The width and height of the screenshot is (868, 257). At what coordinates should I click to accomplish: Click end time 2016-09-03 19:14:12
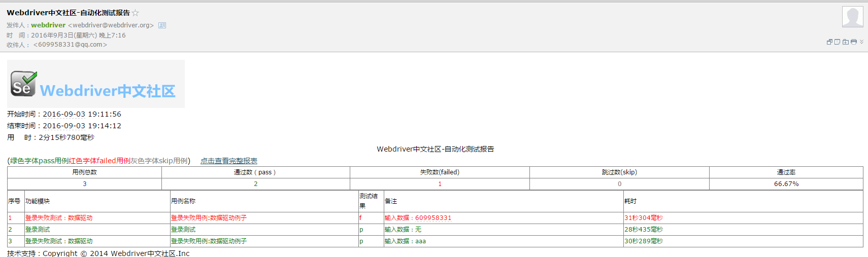click(x=82, y=126)
